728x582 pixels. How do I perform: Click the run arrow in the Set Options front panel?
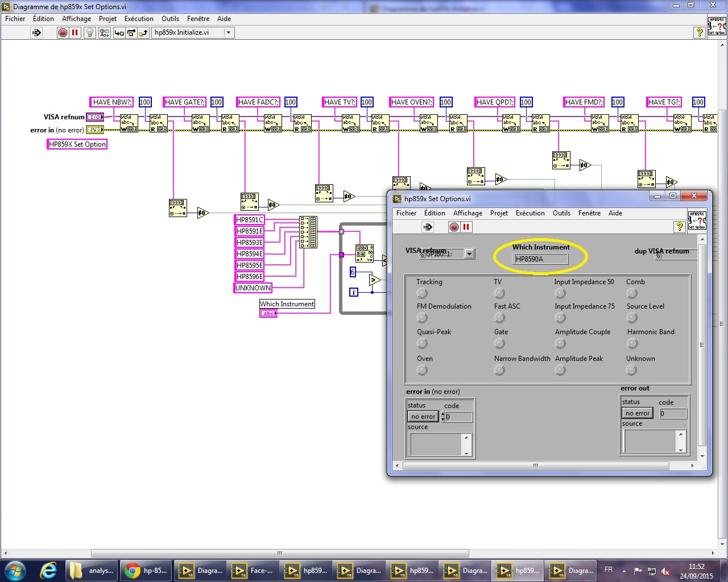[428, 227]
